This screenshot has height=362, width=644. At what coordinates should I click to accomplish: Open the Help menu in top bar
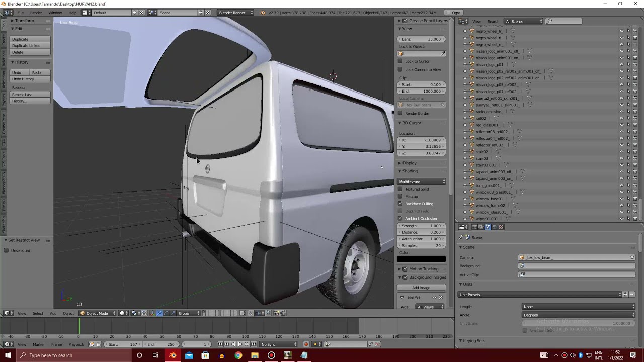point(72,13)
